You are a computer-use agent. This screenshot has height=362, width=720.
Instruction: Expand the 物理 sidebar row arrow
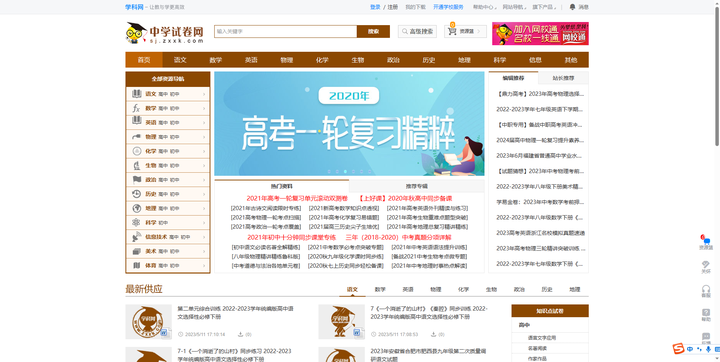(204, 137)
